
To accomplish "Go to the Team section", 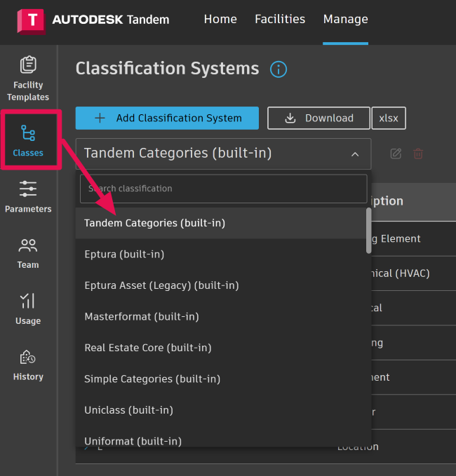I will tap(28, 252).
